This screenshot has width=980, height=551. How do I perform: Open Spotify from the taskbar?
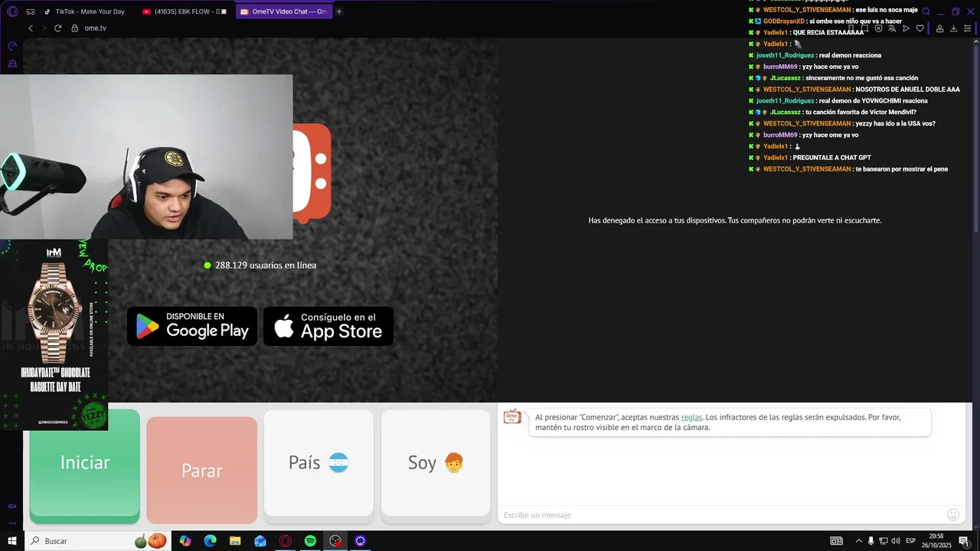(310, 541)
